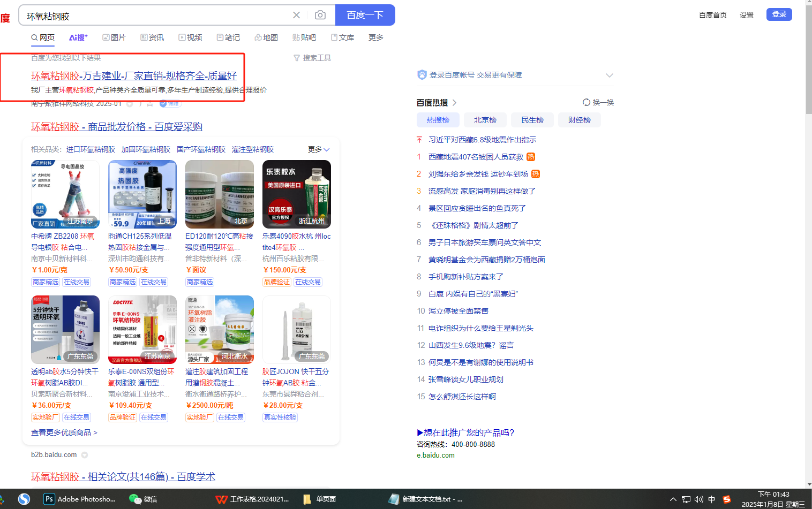Click the search query input field
The height and width of the screenshot is (509, 812).
[x=155, y=16]
